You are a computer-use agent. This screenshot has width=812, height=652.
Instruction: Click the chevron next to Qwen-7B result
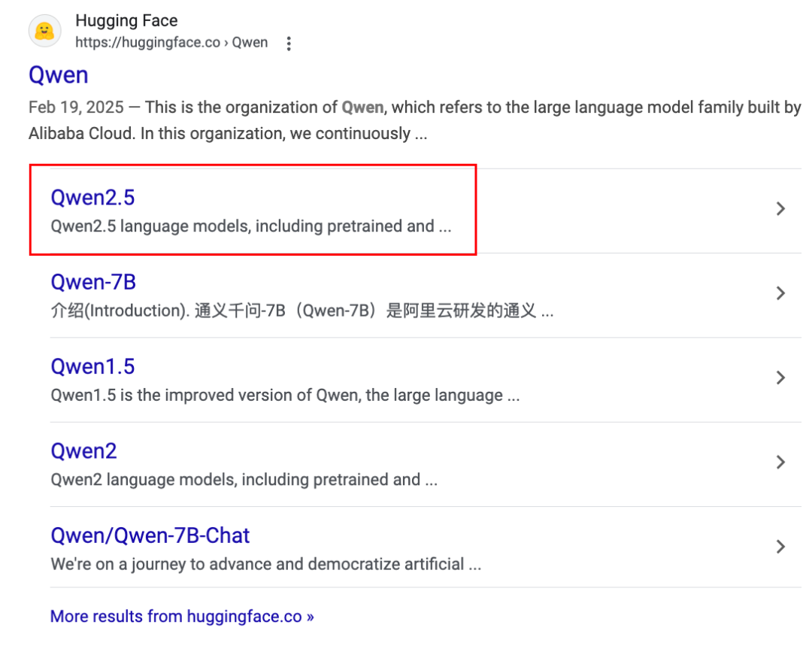pyautogui.click(x=780, y=293)
